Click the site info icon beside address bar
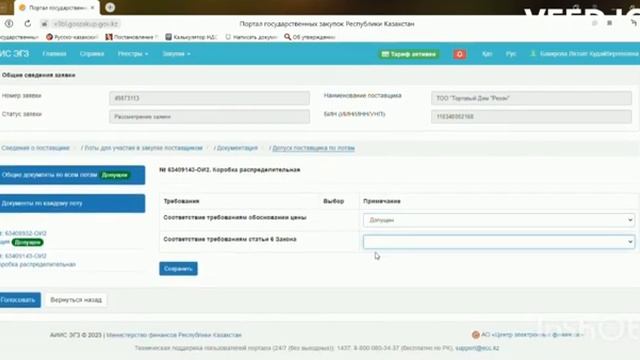This screenshot has height=360, width=640. (44, 24)
